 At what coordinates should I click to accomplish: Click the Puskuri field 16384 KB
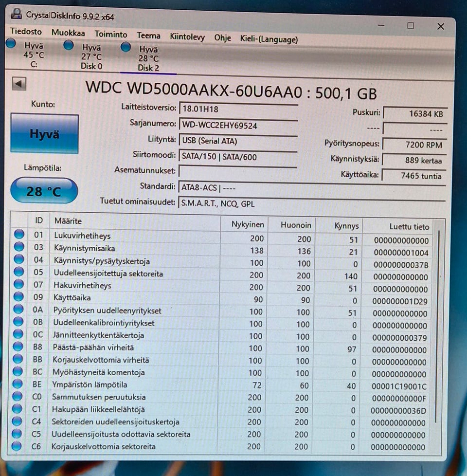pyautogui.click(x=415, y=113)
